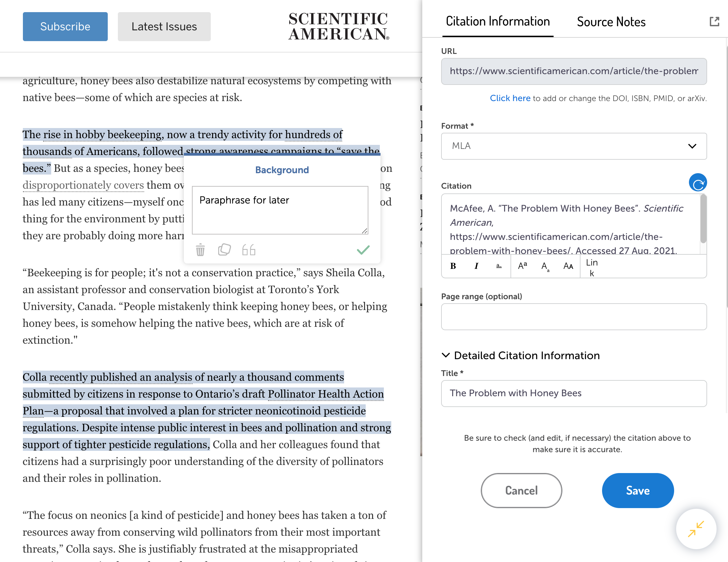Click the copy icon in annotation popup
Screen dimensions: 728x562
coord(224,250)
